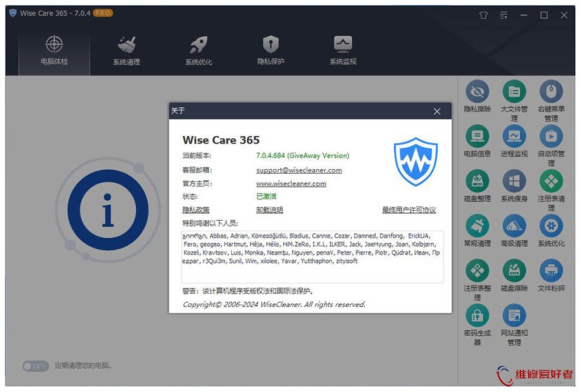Click the 客服邮箱 label
The image size is (581, 392).
[197, 170]
